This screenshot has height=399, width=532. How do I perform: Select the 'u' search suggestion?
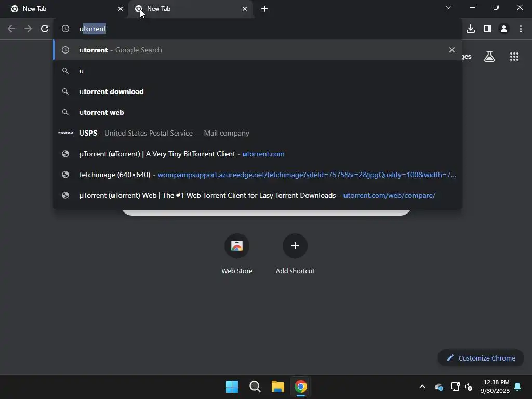(258, 71)
